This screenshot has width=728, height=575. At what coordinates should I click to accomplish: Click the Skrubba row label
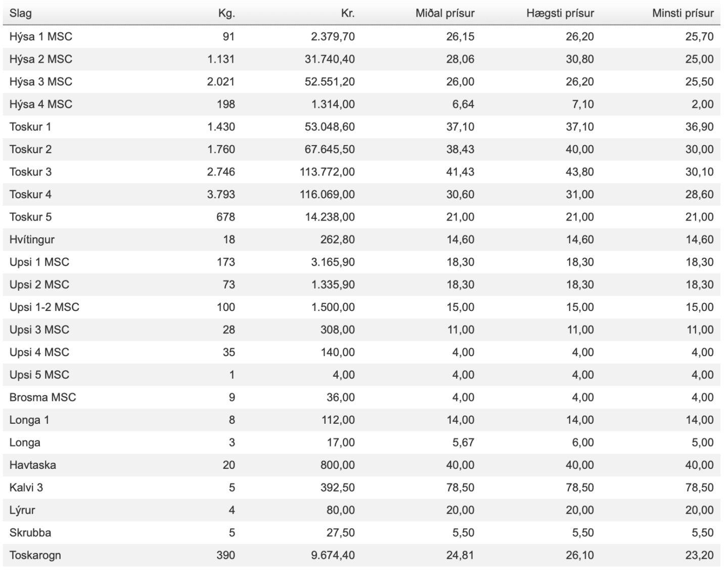(x=30, y=533)
